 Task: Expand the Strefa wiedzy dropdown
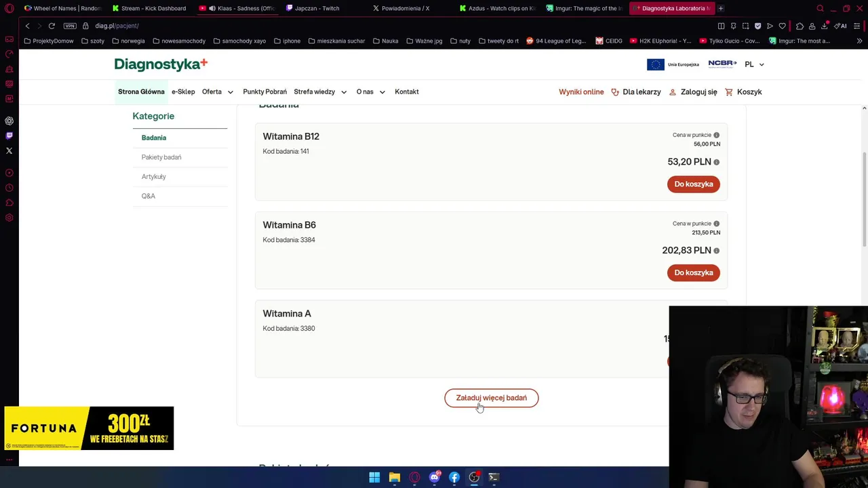(x=320, y=91)
